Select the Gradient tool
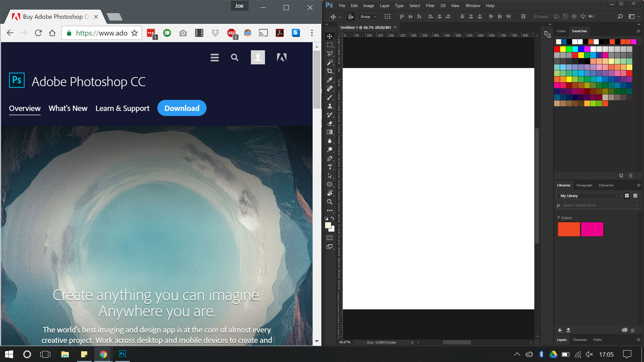Viewport: 644px width, 362px height. point(330,132)
